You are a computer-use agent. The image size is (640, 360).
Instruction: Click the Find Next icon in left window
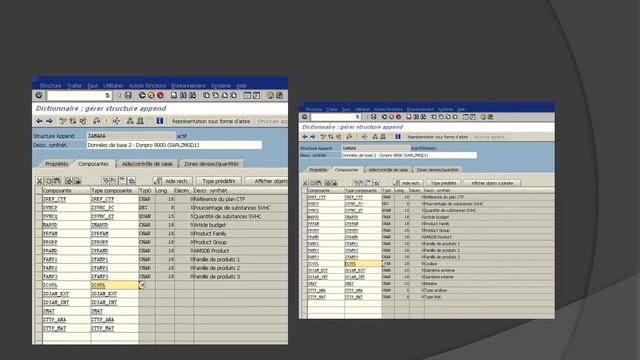(x=192, y=95)
